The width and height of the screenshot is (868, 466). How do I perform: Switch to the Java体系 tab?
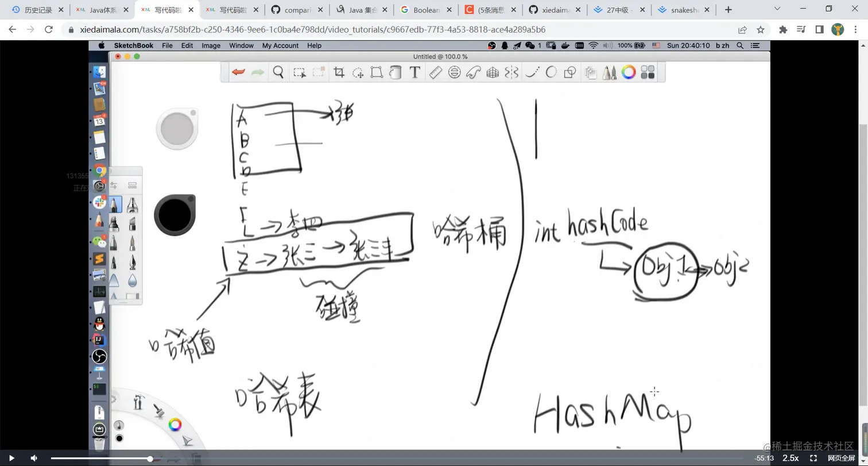[x=103, y=10]
